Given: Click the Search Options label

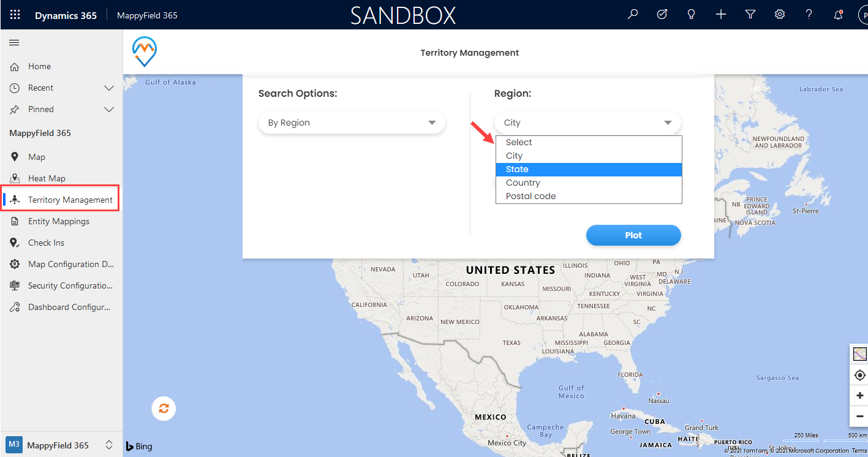Looking at the screenshot, I should point(298,94).
